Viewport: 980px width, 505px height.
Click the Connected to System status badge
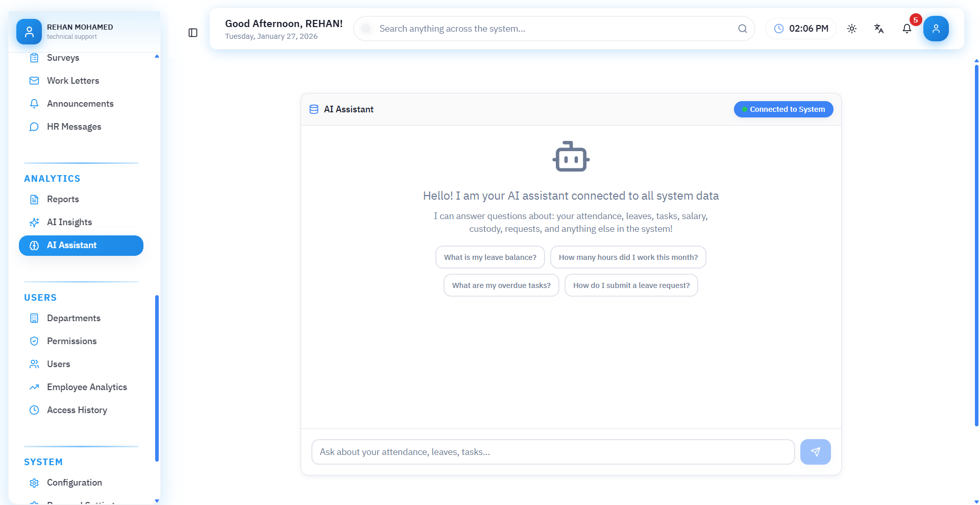tap(783, 109)
